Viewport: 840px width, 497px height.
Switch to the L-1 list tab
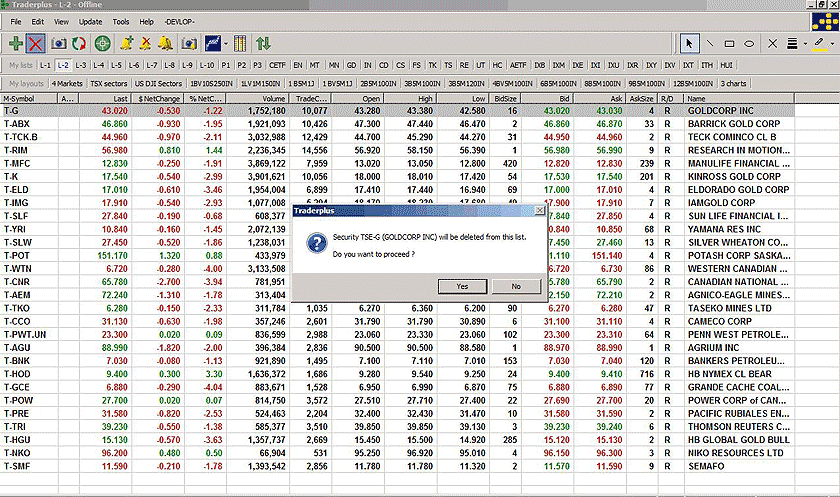point(46,65)
